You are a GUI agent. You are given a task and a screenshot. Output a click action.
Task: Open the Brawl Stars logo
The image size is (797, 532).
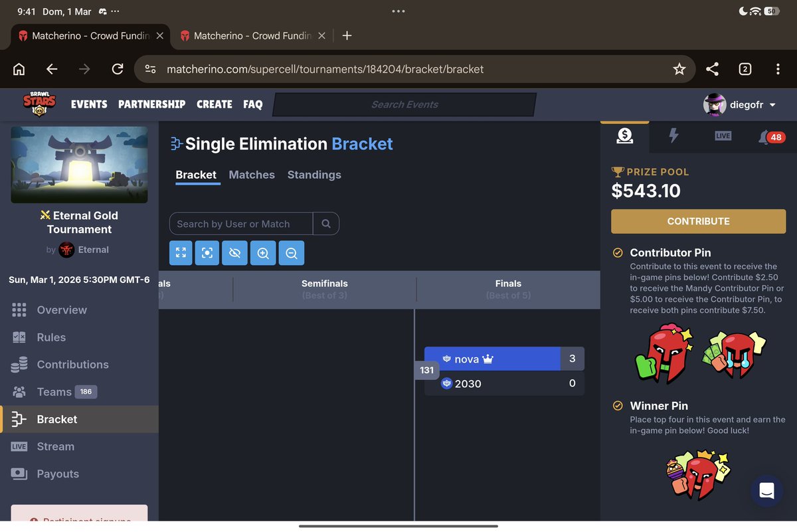coord(38,104)
